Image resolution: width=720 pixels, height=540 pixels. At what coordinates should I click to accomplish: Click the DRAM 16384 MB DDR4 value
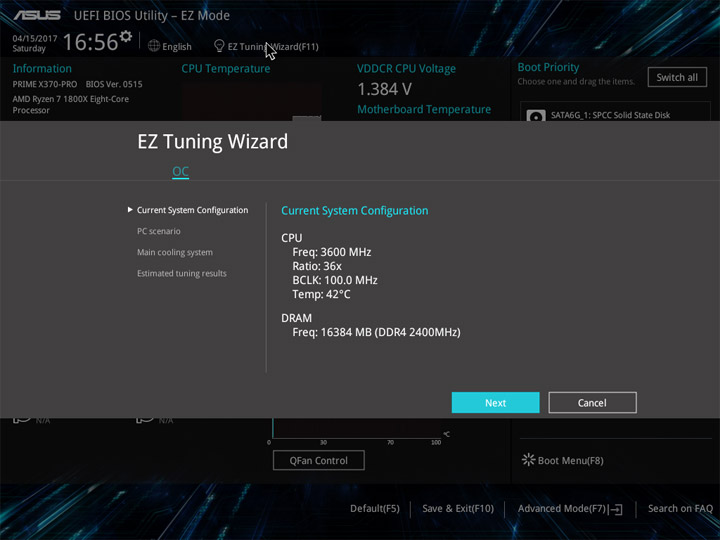tap(376, 332)
